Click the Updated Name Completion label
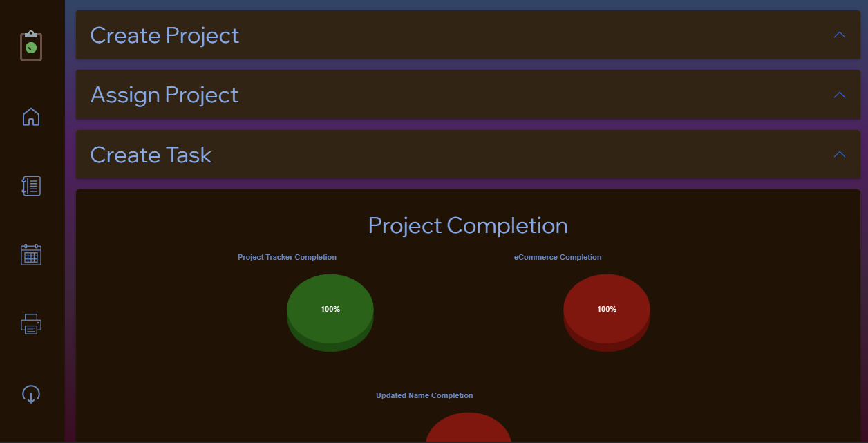868x443 pixels. [424, 395]
